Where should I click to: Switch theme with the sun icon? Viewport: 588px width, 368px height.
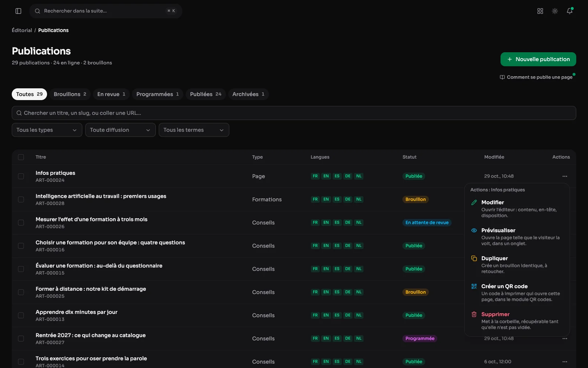555,11
